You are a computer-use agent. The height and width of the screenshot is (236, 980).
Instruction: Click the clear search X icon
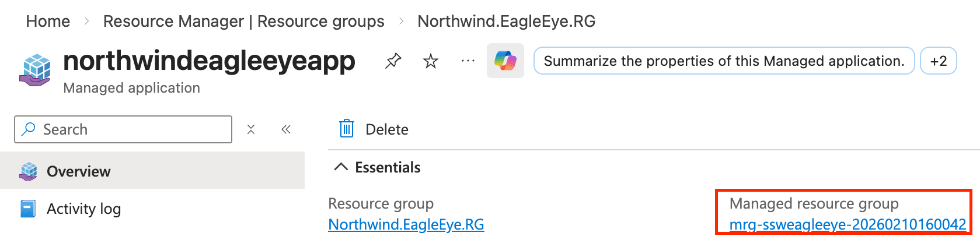[251, 129]
